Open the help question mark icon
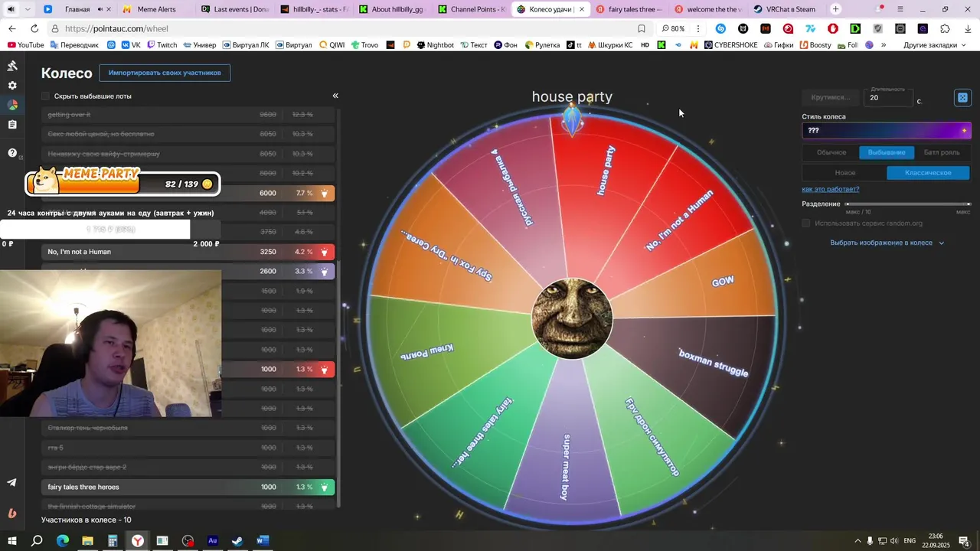Screen dimensions: 980x551 (12, 153)
